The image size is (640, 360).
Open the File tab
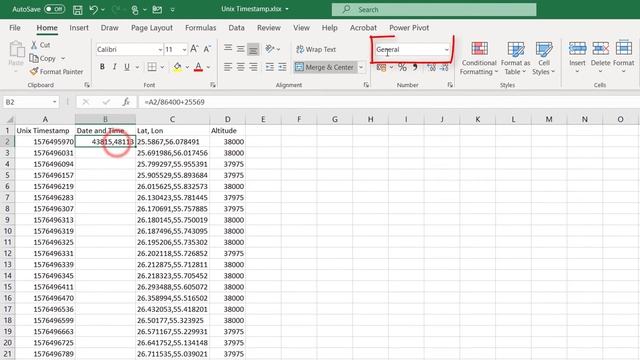[x=15, y=28]
